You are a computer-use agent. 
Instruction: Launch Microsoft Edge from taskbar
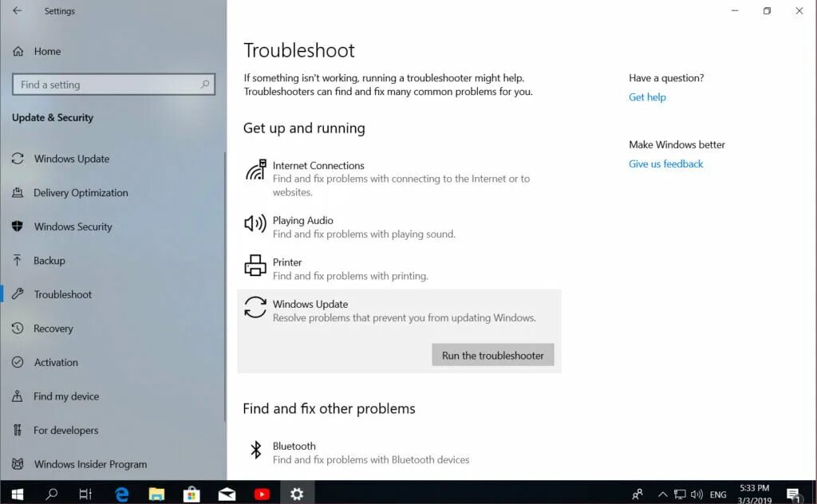(x=121, y=494)
